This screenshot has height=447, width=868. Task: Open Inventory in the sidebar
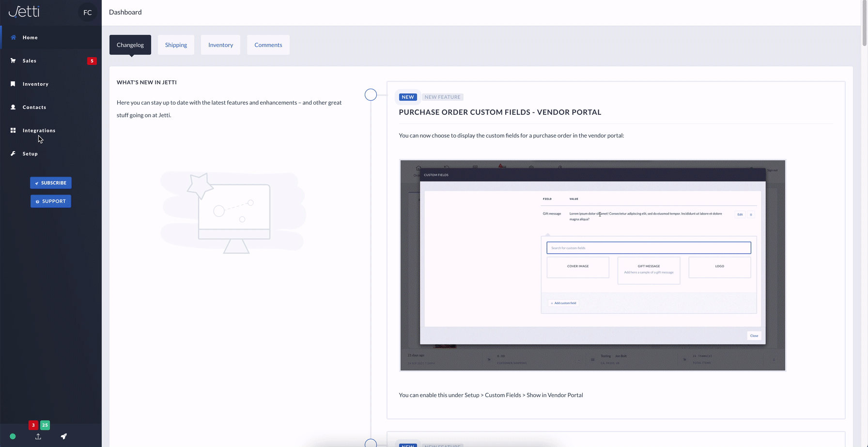pos(51,84)
